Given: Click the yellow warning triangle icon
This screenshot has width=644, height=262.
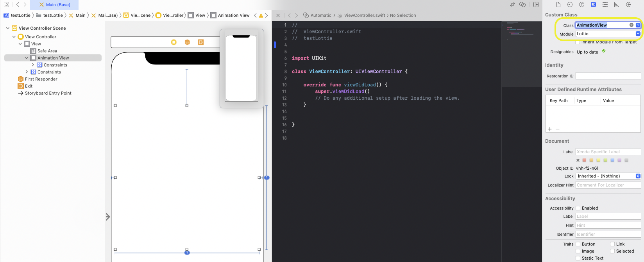Looking at the screenshot, I should click(261, 16).
